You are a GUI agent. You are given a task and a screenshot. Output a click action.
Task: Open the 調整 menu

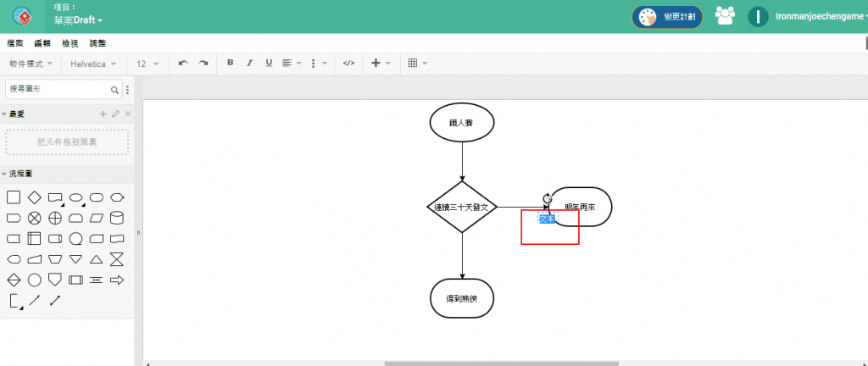[97, 43]
